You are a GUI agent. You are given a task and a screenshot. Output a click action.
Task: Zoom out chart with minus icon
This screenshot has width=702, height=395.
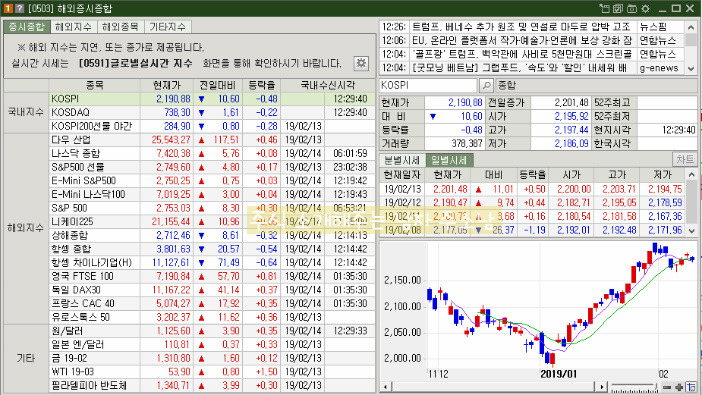(x=667, y=387)
